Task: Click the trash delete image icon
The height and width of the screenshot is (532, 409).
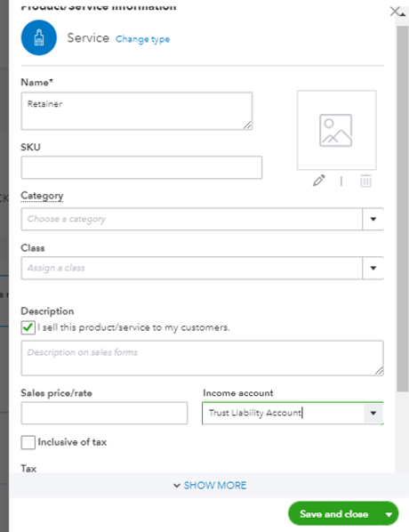Action: click(365, 181)
